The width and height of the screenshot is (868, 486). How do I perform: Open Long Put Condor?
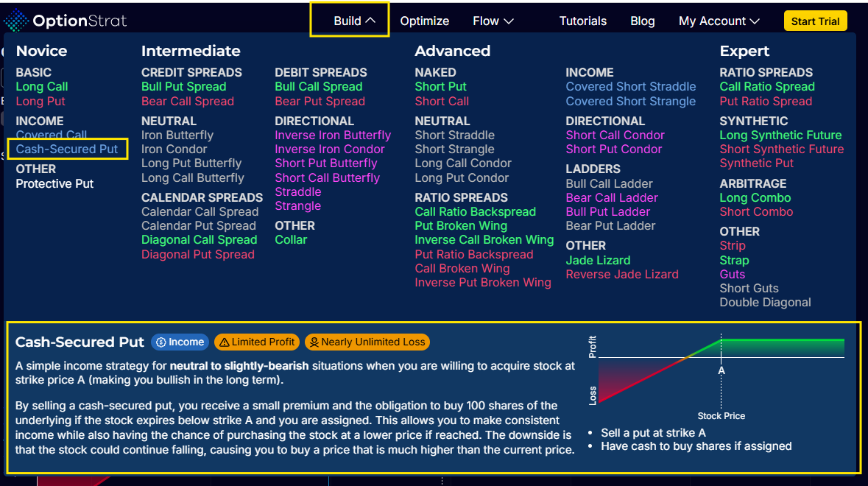[x=462, y=177]
